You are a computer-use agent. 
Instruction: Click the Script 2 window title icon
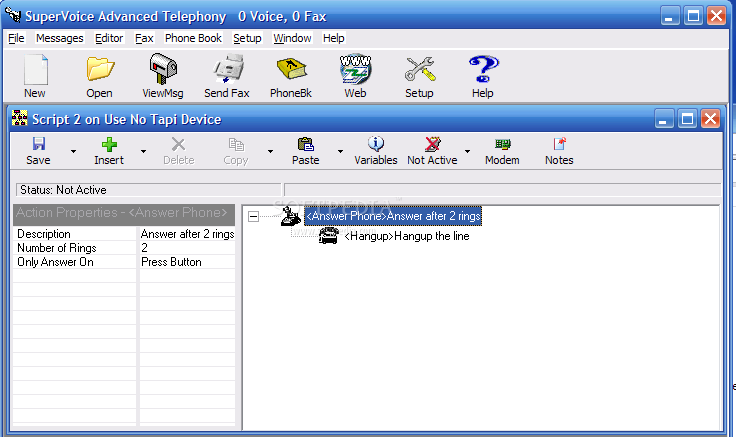tap(19, 118)
